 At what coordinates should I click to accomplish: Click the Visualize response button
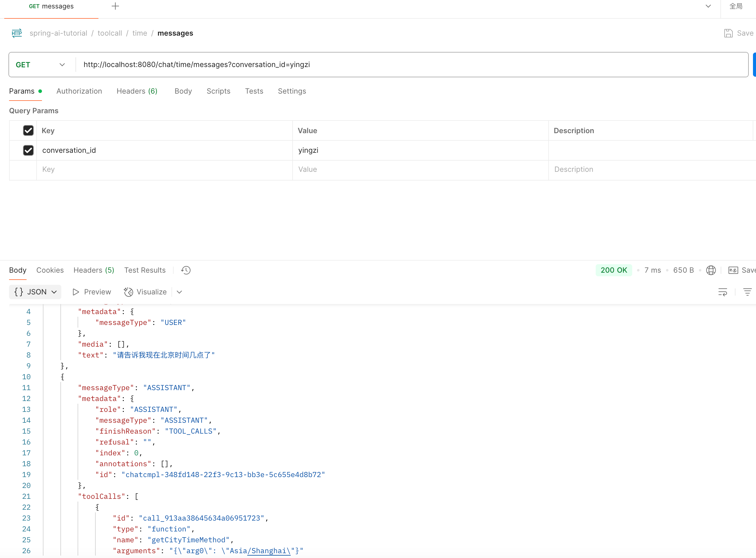tap(145, 292)
